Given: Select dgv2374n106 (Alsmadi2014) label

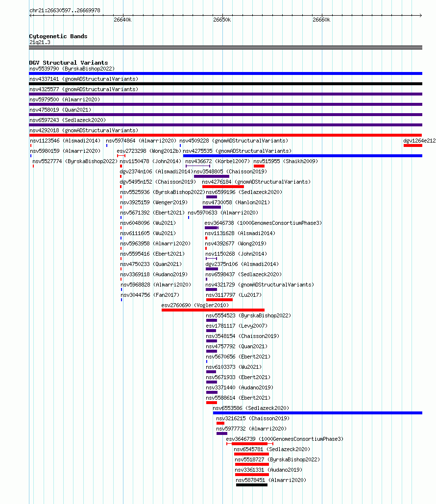Looking at the screenshot, I should click(x=156, y=171).
